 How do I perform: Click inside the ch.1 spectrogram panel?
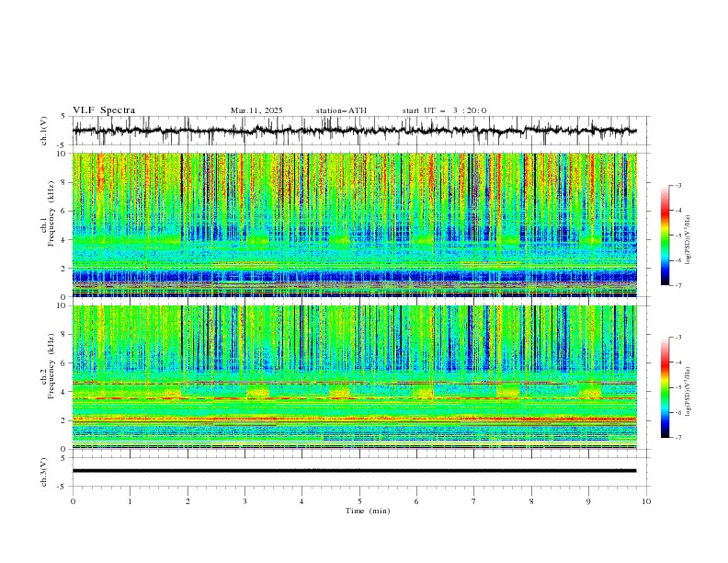click(x=355, y=224)
